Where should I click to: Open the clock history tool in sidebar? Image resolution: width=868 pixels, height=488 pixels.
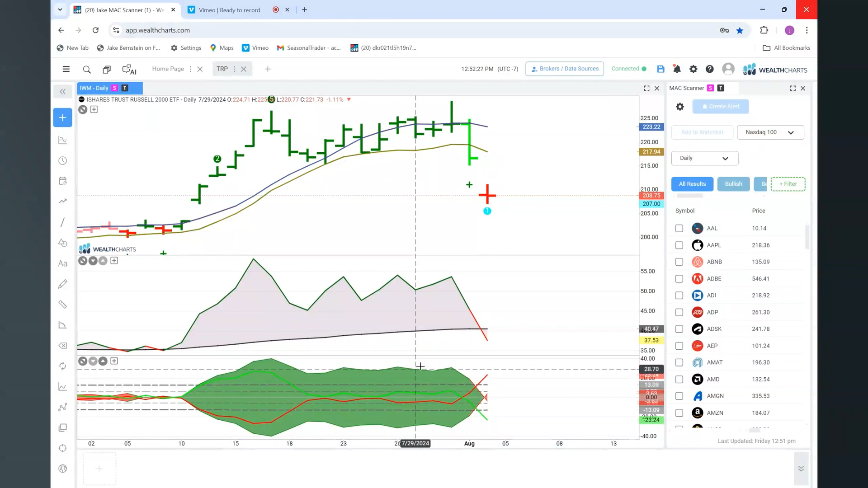tap(63, 161)
